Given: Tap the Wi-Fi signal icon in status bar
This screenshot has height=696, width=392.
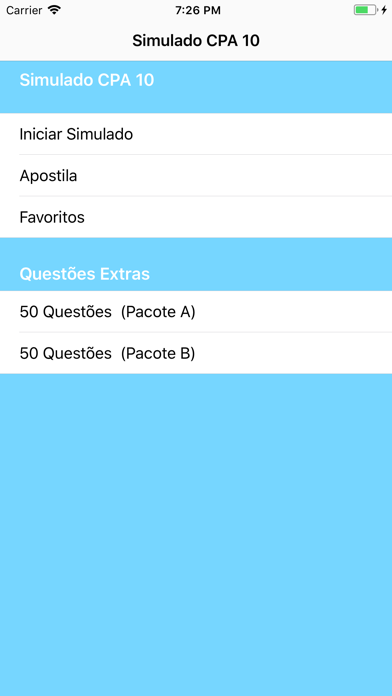Looking at the screenshot, I should [55, 10].
